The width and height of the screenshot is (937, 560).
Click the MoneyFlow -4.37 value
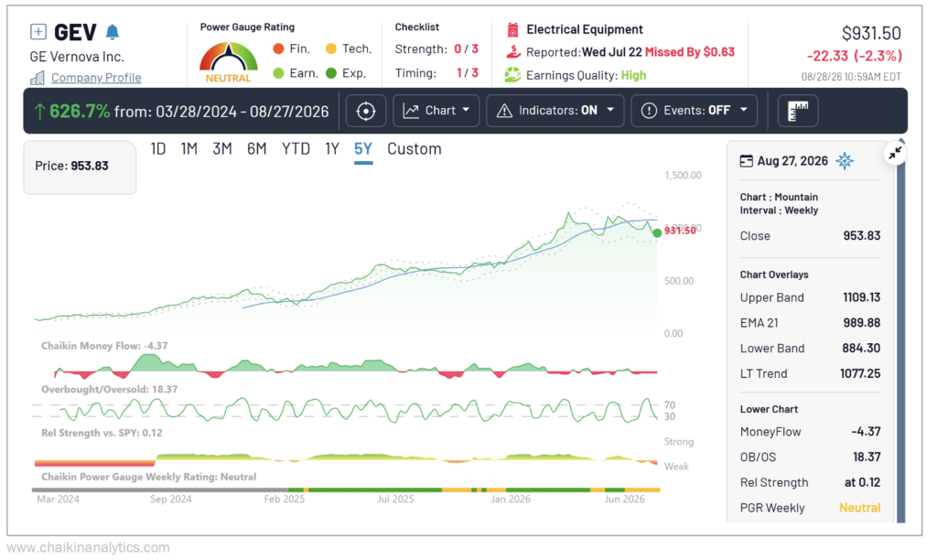tap(866, 432)
